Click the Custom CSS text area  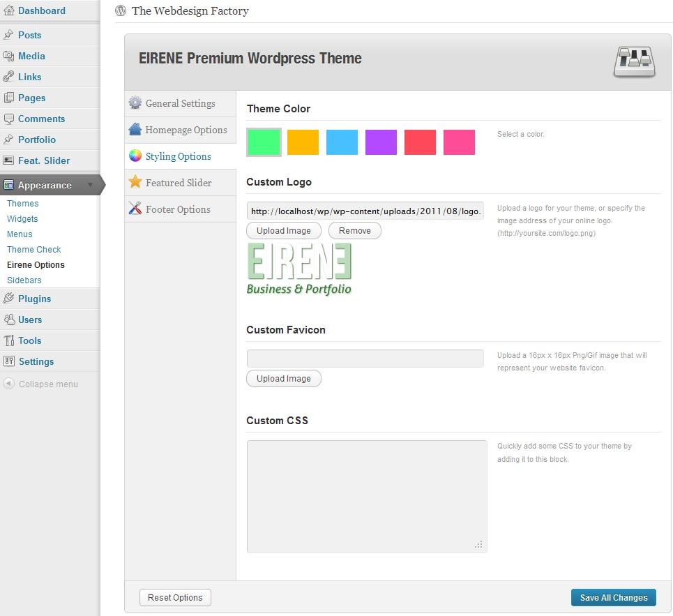[x=367, y=496]
